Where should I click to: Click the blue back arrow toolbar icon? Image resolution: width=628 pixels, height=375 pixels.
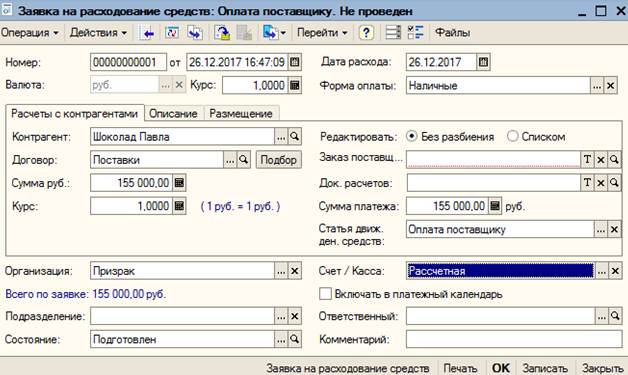pyautogui.click(x=148, y=33)
